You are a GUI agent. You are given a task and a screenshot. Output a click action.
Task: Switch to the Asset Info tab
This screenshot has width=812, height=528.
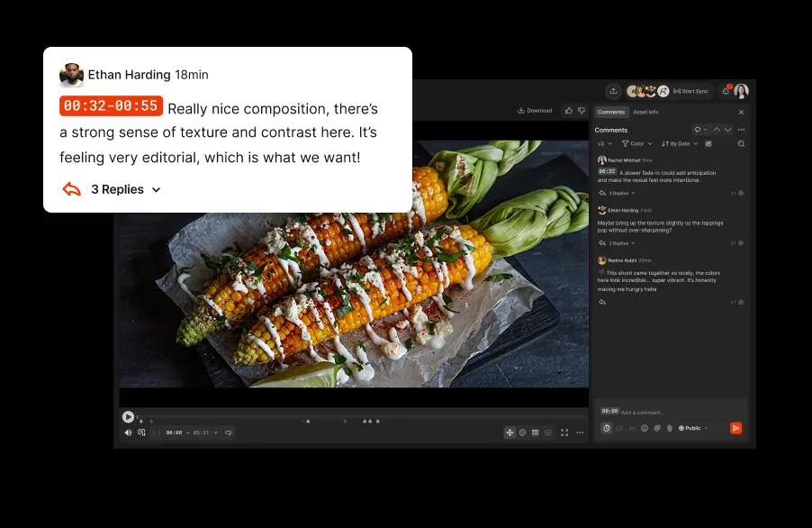pyautogui.click(x=645, y=112)
